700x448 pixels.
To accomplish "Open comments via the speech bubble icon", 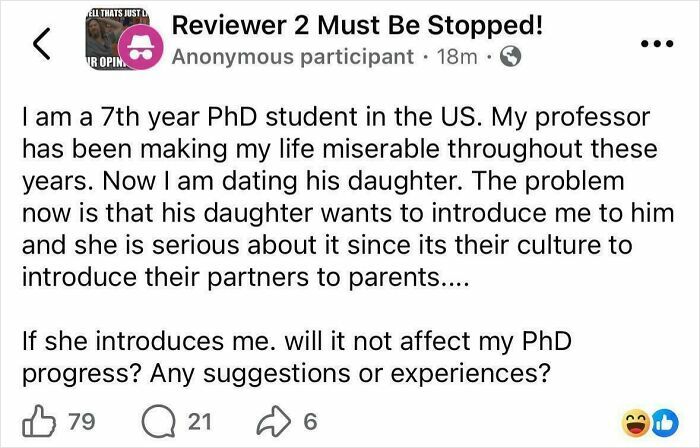I will tap(160, 421).
